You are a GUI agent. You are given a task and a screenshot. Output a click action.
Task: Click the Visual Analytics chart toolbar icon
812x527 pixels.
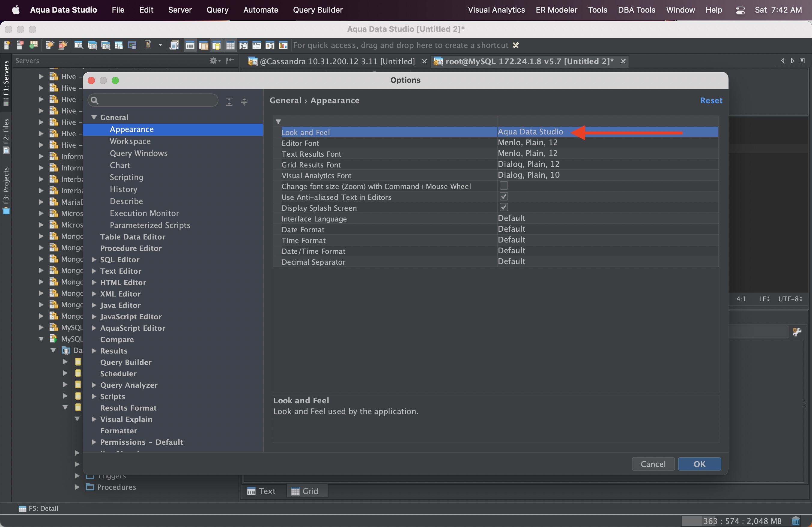283,45
